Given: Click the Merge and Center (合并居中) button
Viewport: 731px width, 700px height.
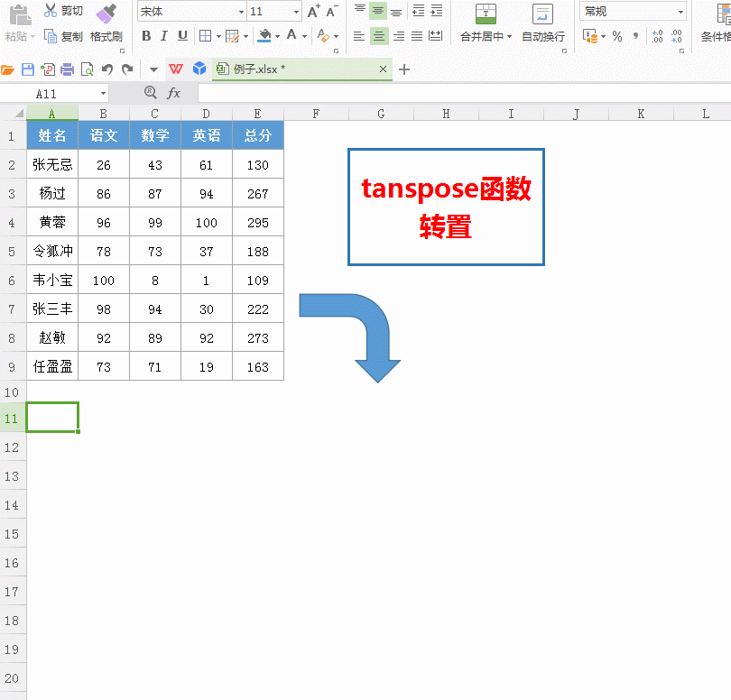Looking at the screenshot, I should click(x=486, y=23).
